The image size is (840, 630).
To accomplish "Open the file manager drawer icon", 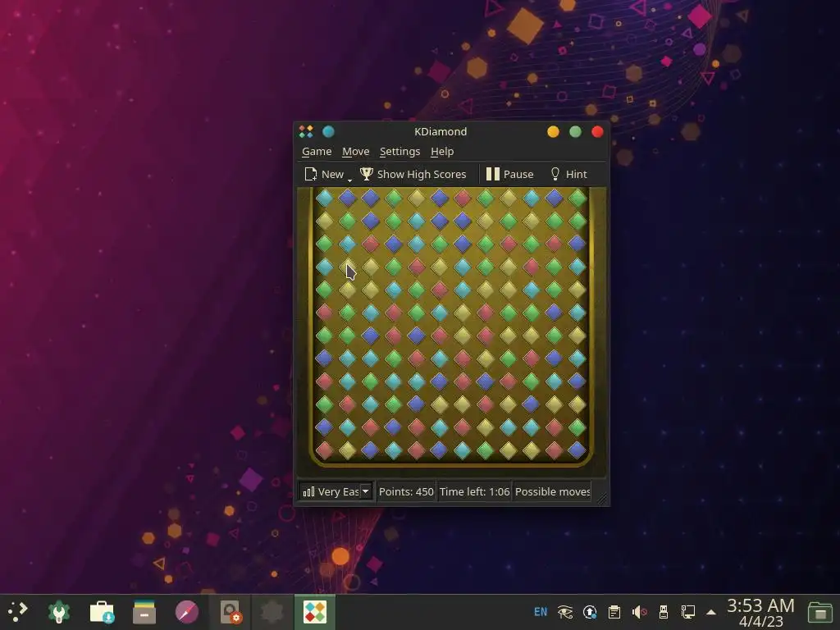I will [x=144, y=611].
